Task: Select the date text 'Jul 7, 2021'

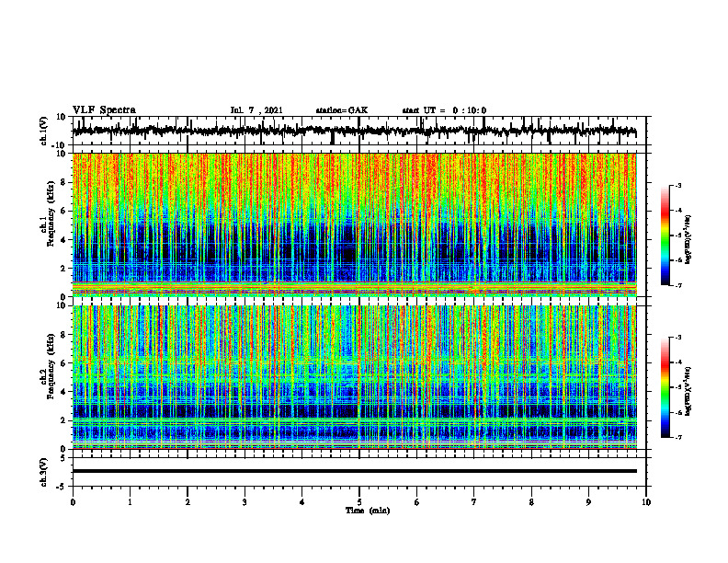Action: (x=256, y=110)
